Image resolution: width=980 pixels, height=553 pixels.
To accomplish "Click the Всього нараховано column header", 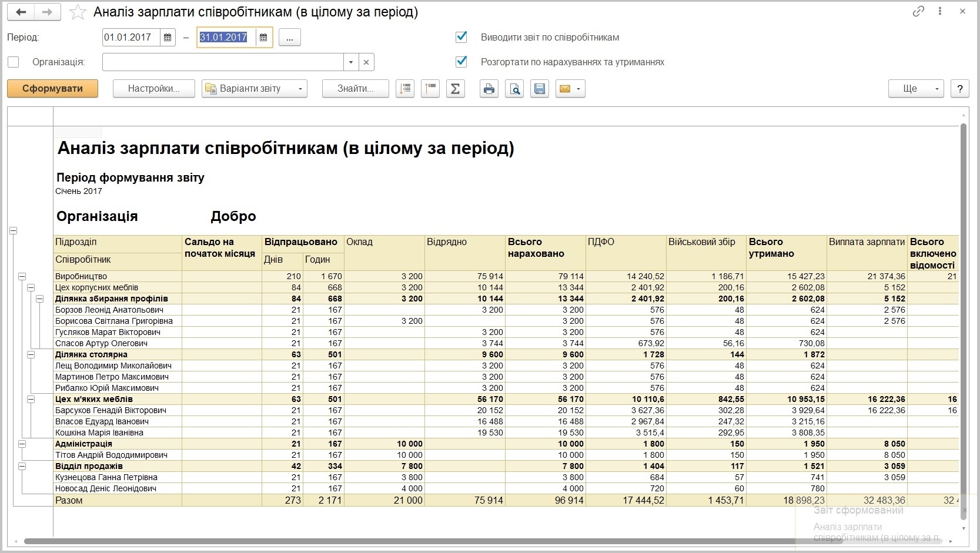I will [545, 253].
